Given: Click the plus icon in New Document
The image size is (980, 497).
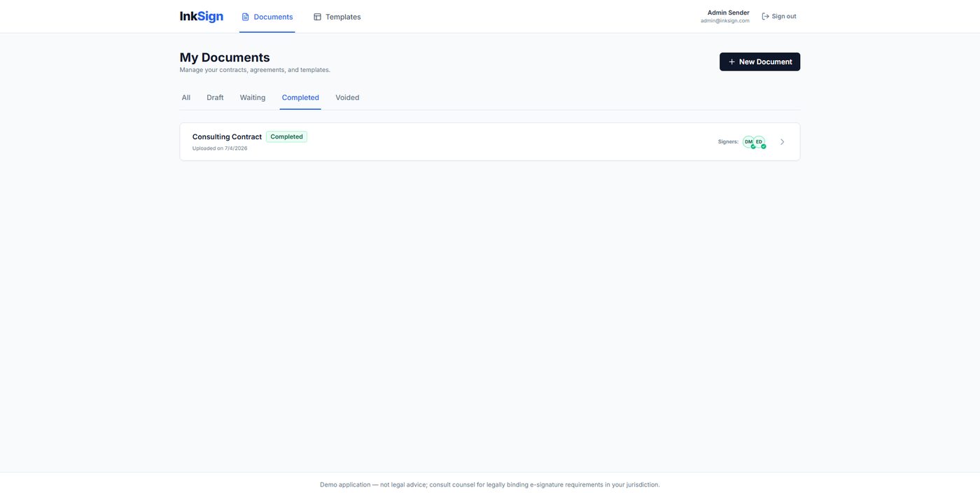Looking at the screenshot, I should coord(732,62).
